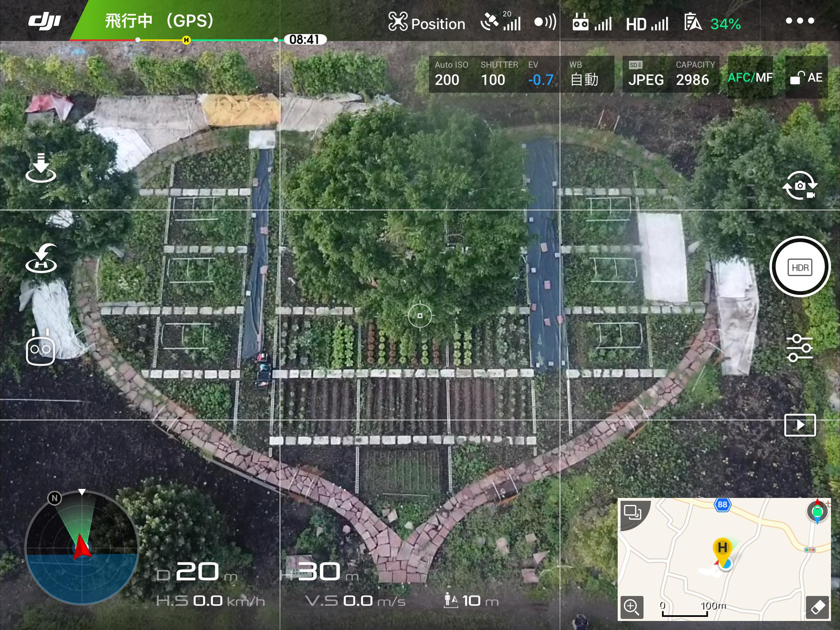This screenshot has height=630, width=840.
Task: Open white balance 自動 setting
Action: 584,75
